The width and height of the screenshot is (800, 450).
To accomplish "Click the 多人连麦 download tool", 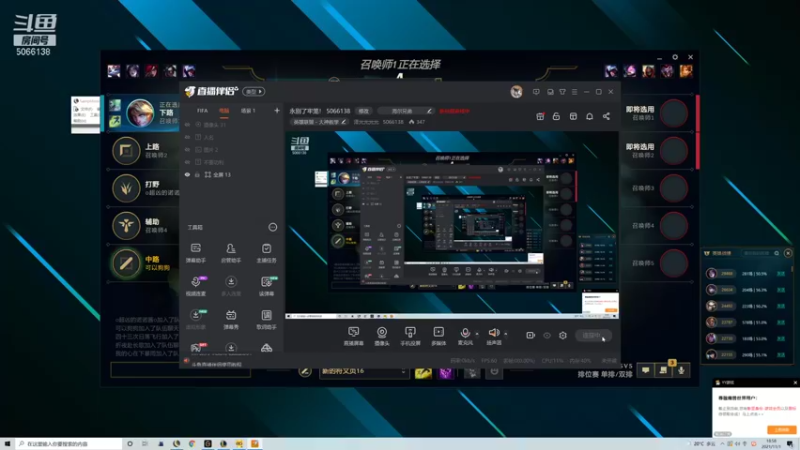I will [x=231, y=286].
